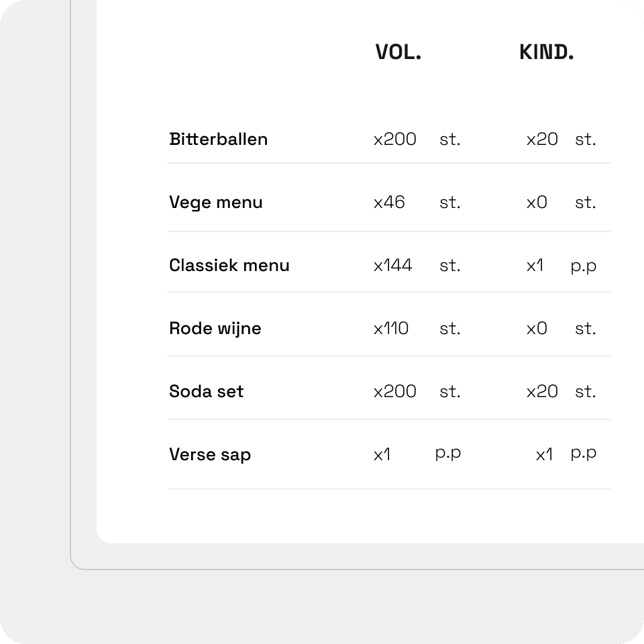The image size is (644, 644).
Task: Click Classiek menu KIND. unit p.p
Action: 583,266
